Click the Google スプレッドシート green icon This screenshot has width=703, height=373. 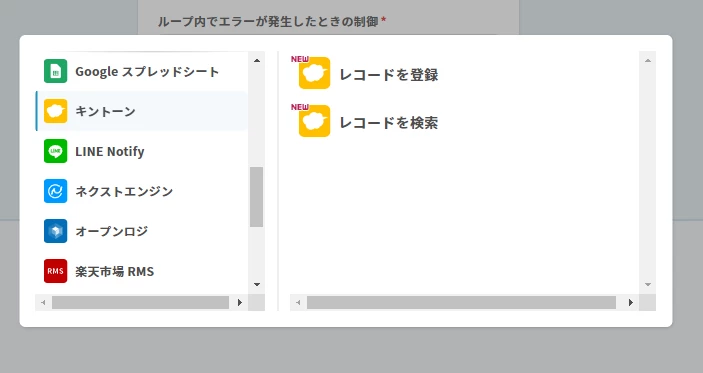(x=56, y=71)
